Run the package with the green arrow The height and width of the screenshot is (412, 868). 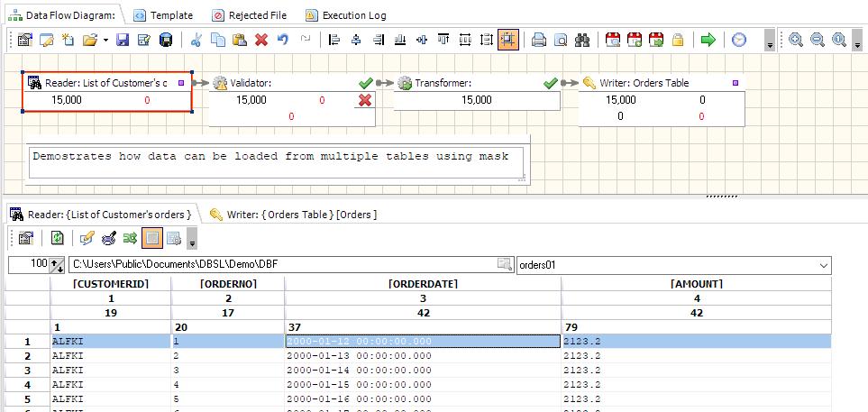click(708, 40)
